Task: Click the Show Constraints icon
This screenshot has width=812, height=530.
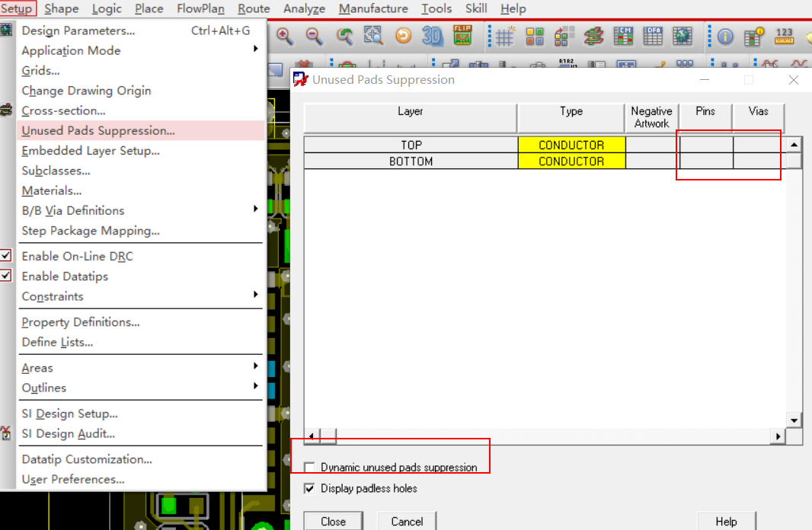Action: pos(754,37)
